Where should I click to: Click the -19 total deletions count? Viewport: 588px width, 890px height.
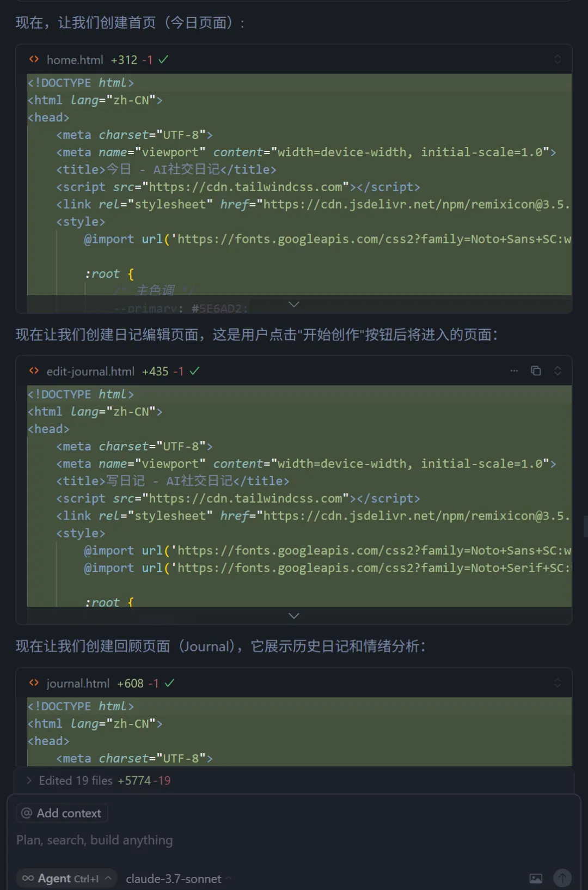[x=162, y=781]
